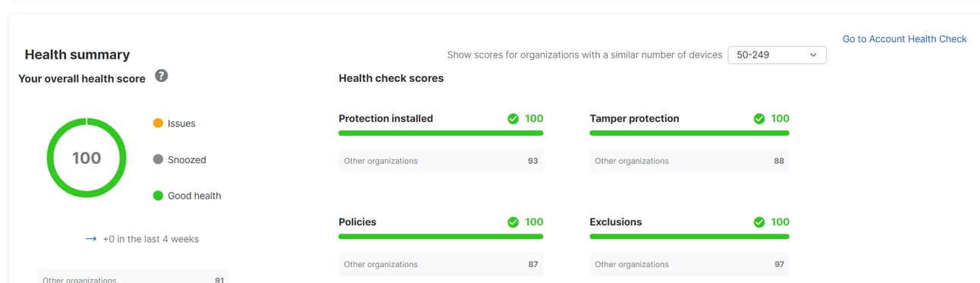This screenshot has height=283, width=980.
Task: Click the Tamper protection progress bar
Action: [689, 133]
